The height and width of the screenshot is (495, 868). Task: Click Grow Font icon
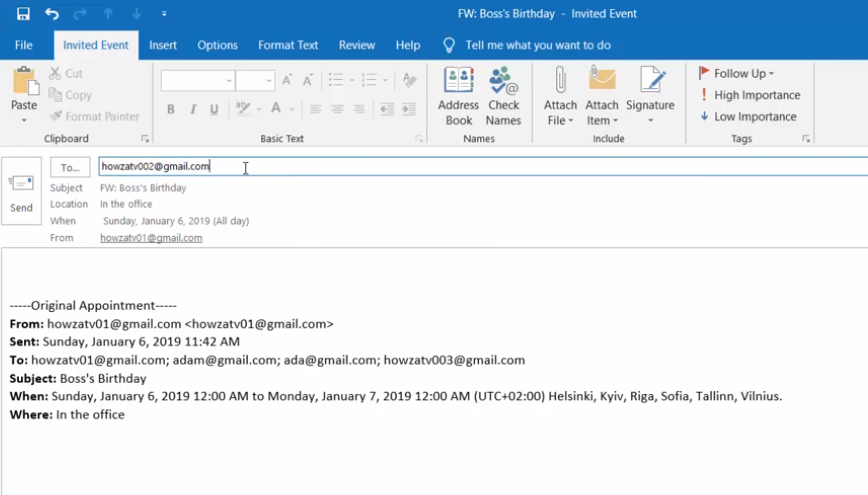pyautogui.click(x=287, y=81)
